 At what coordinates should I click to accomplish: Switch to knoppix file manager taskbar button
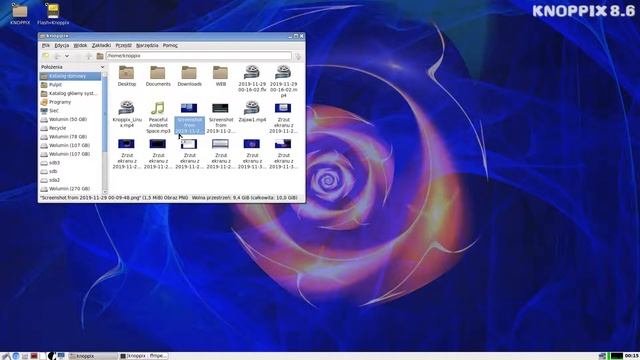[93, 356]
